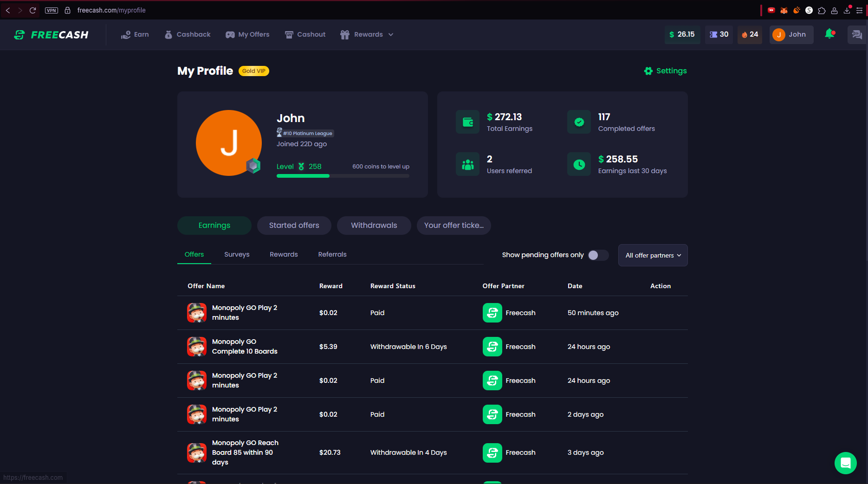Expand the Rewards dropdown menu

point(367,35)
